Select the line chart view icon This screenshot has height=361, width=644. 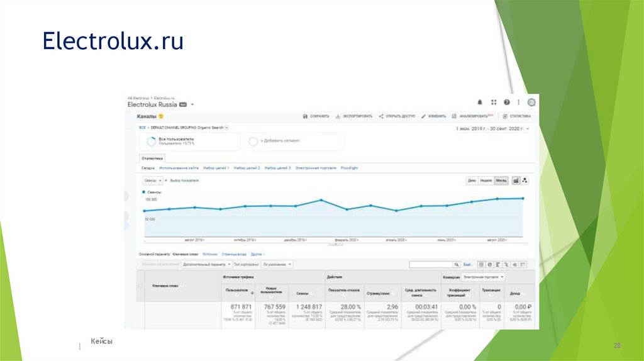516,181
